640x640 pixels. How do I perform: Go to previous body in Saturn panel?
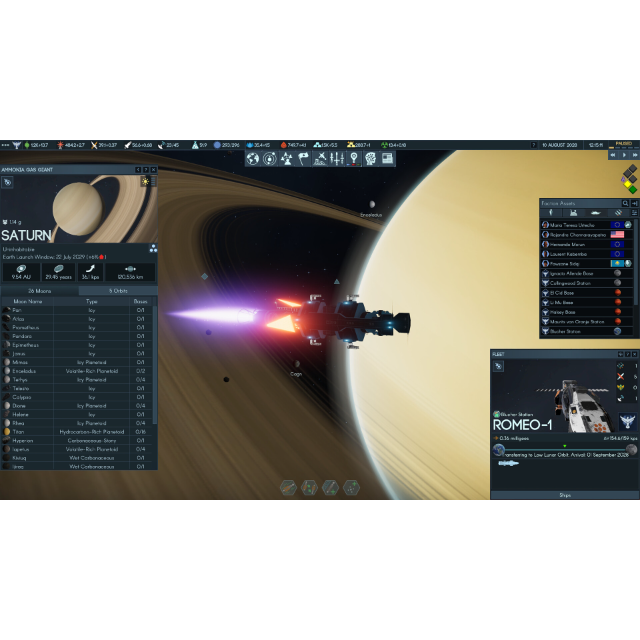click(x=137, y=170)
